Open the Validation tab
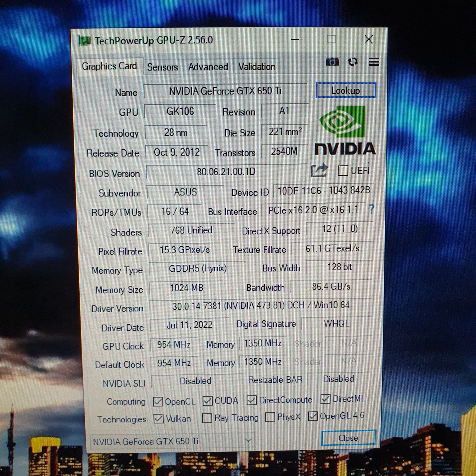476x476 pixels. 257,66
